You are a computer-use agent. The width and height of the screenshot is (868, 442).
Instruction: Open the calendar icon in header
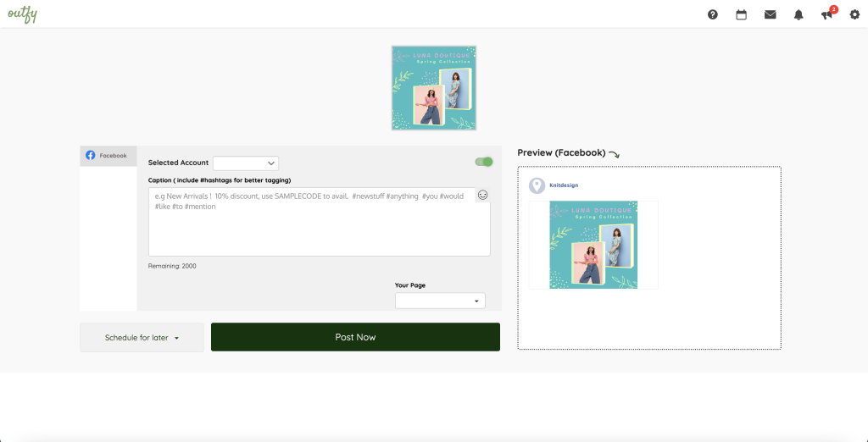(741, 14)
